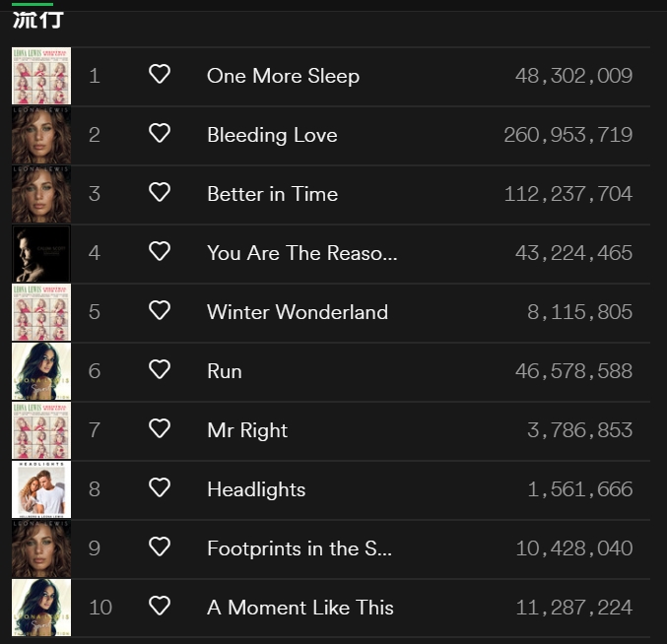Save Better in Time to liked songs
Image resolution: width=667 pixels, height=644 pixels.
160,193
